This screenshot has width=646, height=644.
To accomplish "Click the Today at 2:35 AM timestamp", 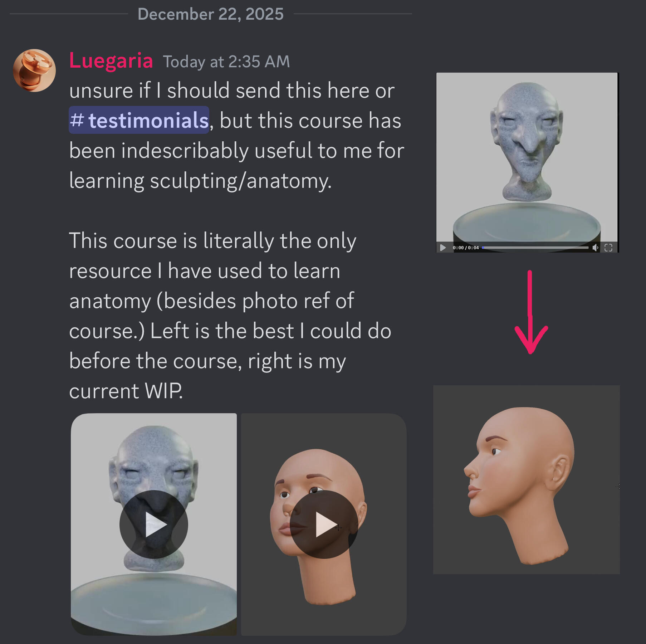I will click(x=226, y=62).
